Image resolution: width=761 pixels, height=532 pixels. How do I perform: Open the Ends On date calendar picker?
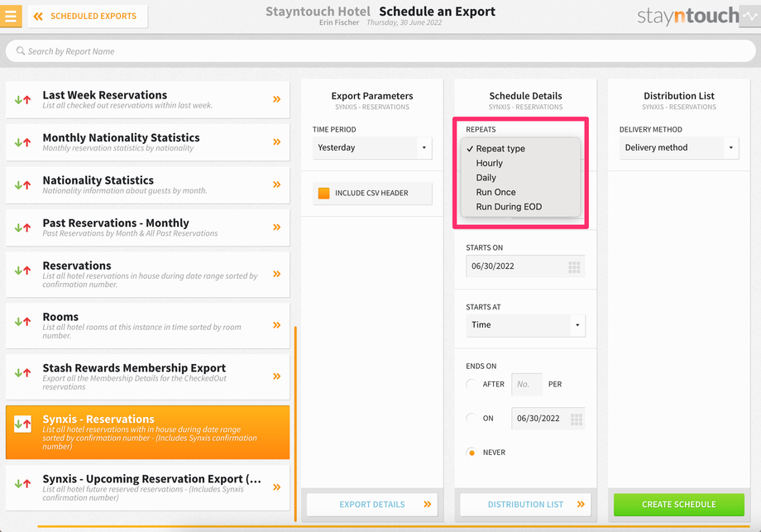pos(576,419)
